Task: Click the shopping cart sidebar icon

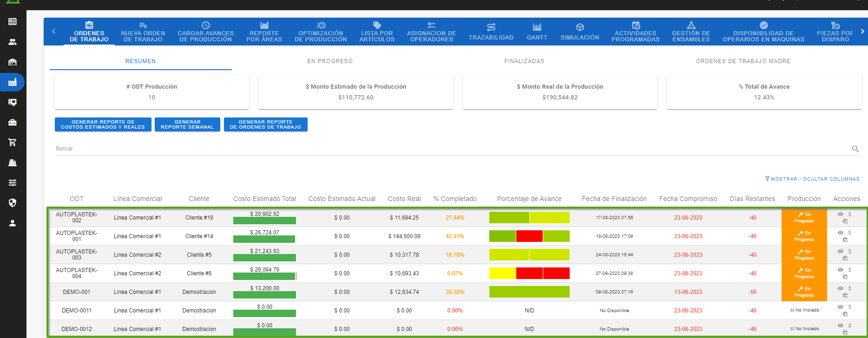Action: 13,143
